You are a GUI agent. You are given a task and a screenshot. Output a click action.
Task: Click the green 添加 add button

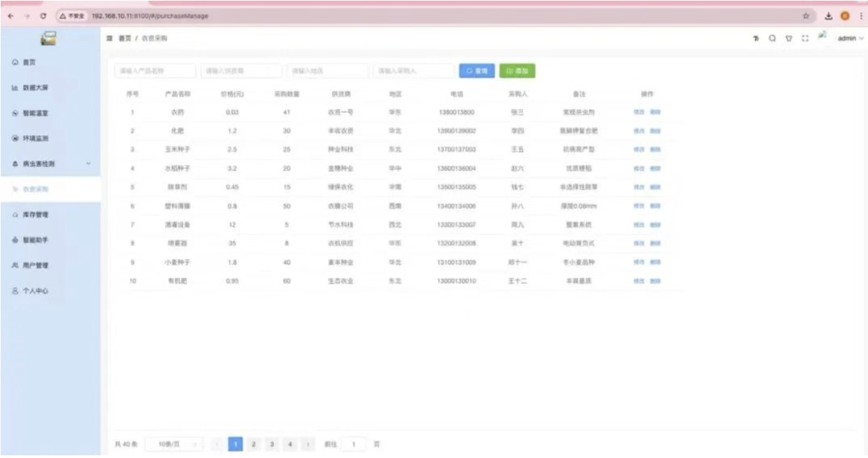point(518,70)
